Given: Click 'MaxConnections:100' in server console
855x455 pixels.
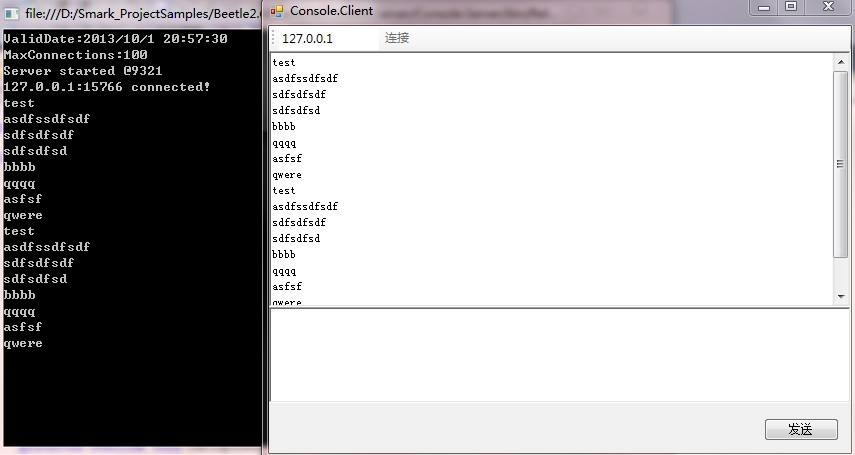Looking at the screenshot, I should click(75, 55).
